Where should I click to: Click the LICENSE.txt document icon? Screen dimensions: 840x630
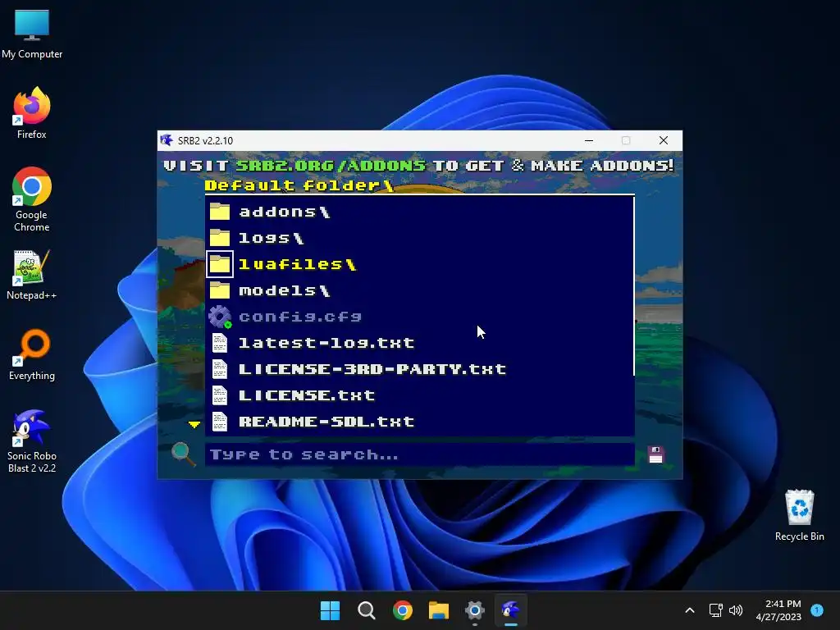pyautogui.click(x=220, y=395)
